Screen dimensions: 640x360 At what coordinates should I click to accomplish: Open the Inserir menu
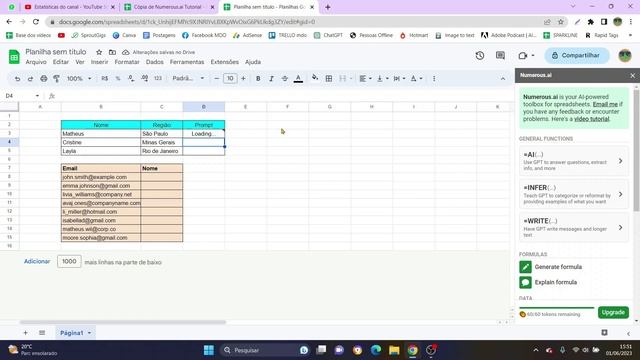coord(99,62)
